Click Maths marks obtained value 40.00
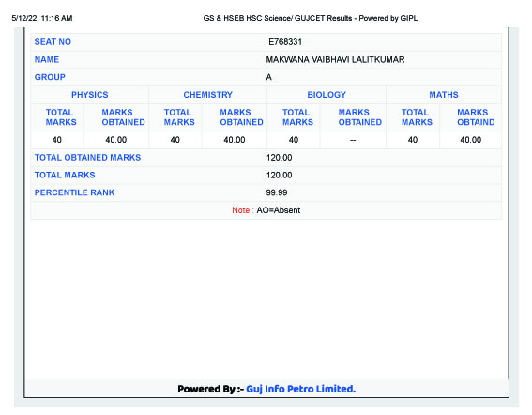The width and height of the screenshot is (532, 415). pos(471,140)
